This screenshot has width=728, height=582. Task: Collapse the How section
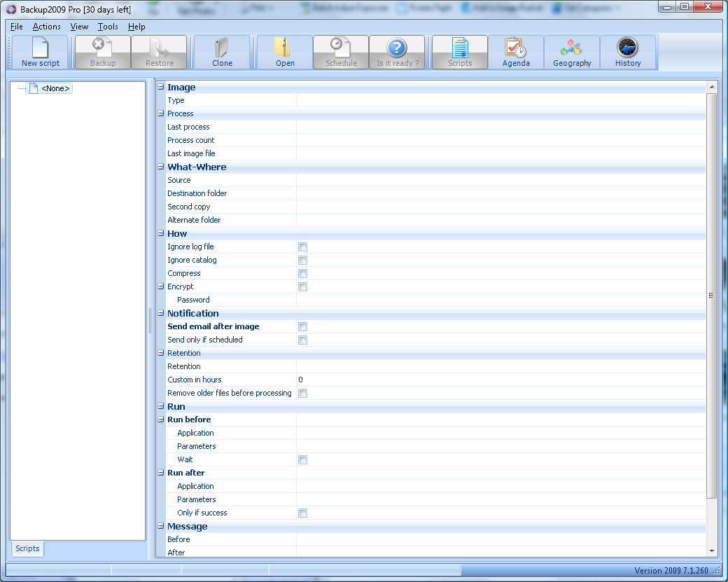(x=160, y=233)
